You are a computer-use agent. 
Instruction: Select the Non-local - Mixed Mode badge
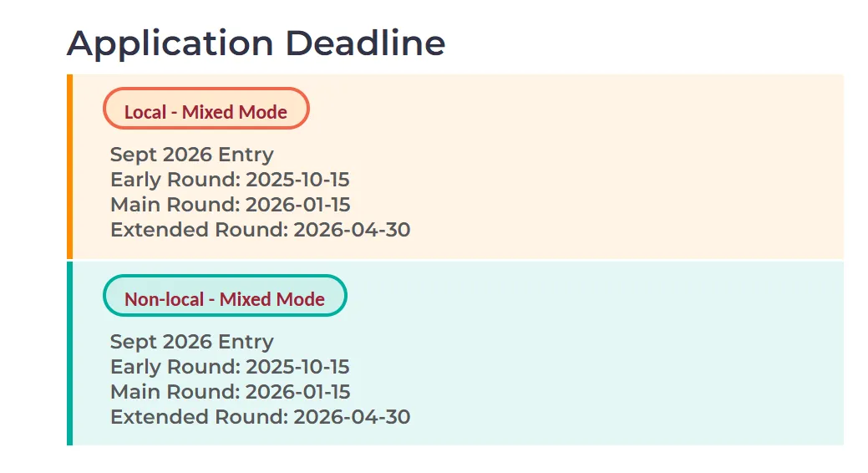pos(224,298)
